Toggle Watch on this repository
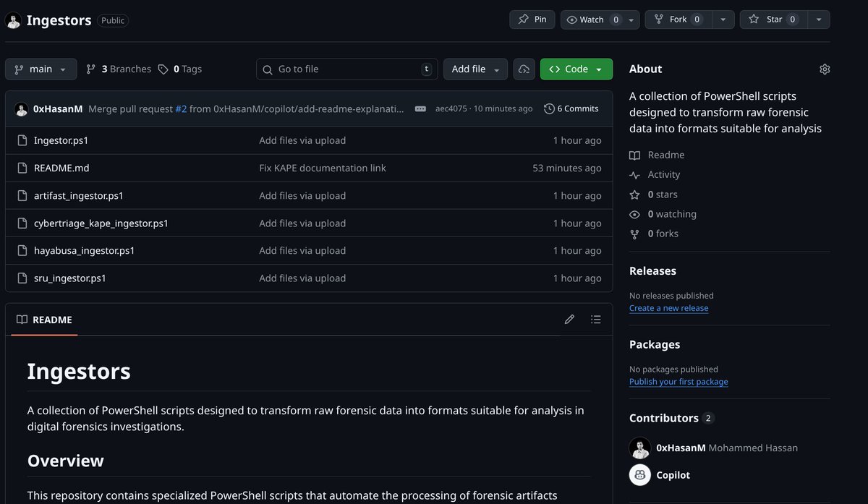Viewport: 868px width, 504px height. [x=592, y=20]
